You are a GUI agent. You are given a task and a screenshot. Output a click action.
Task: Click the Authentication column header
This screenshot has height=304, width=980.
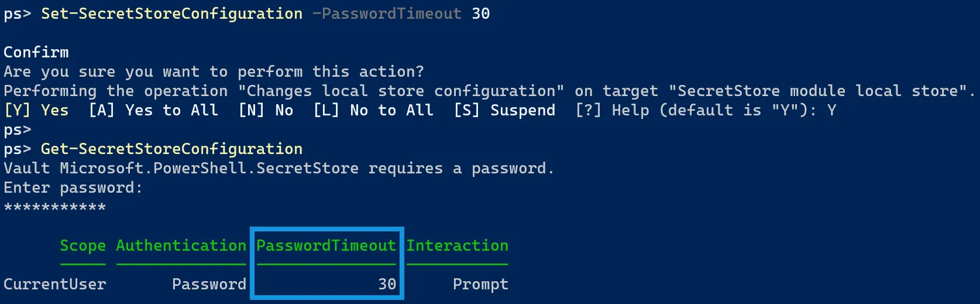coord(181,246)
